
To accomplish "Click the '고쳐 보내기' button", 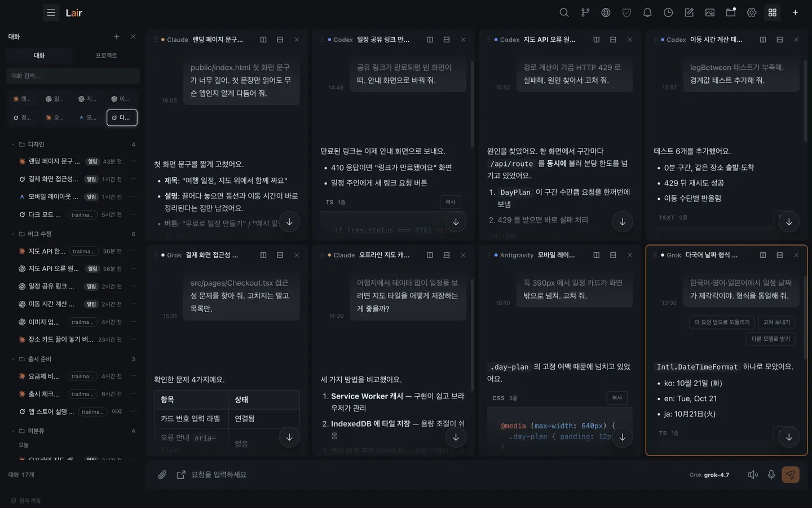I will click(776, 322).
